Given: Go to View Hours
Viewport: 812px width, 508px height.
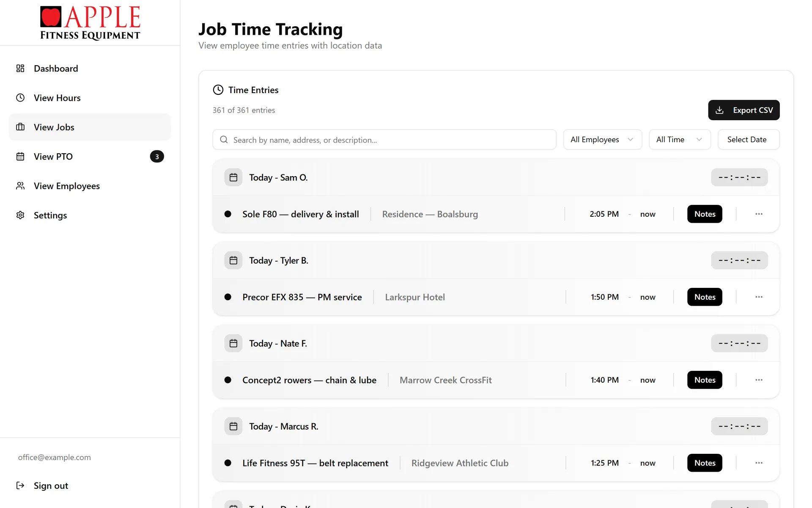Looking at the screenshot, I should click(x=90, y=98).
